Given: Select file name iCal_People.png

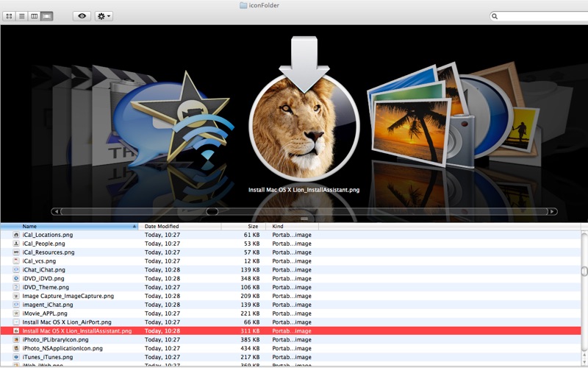Looking at the screenshot, I should click(x=43, y=244).
